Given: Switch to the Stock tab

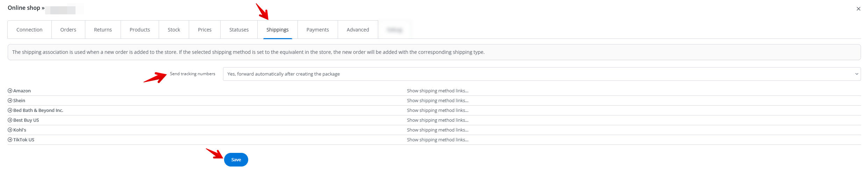Looking at the screenshot, I should (174, 30).
